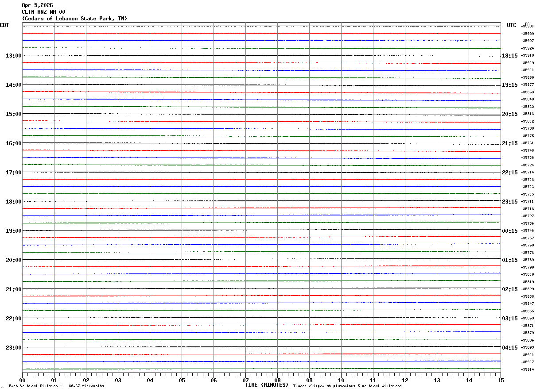536x392 pixels.
Task: Click minute tick label 09 on x-axis
Action: coord(309,380)
